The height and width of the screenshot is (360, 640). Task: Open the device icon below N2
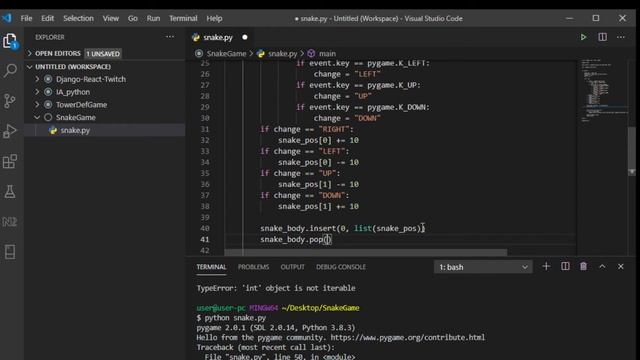[10, 252]
